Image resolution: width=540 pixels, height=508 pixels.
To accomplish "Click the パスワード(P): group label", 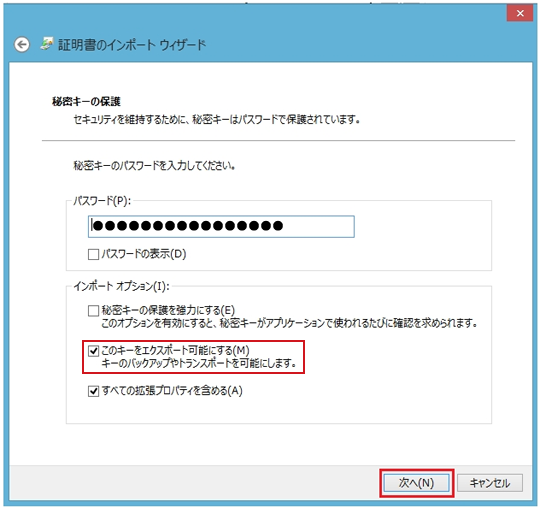I will (102, 201).
